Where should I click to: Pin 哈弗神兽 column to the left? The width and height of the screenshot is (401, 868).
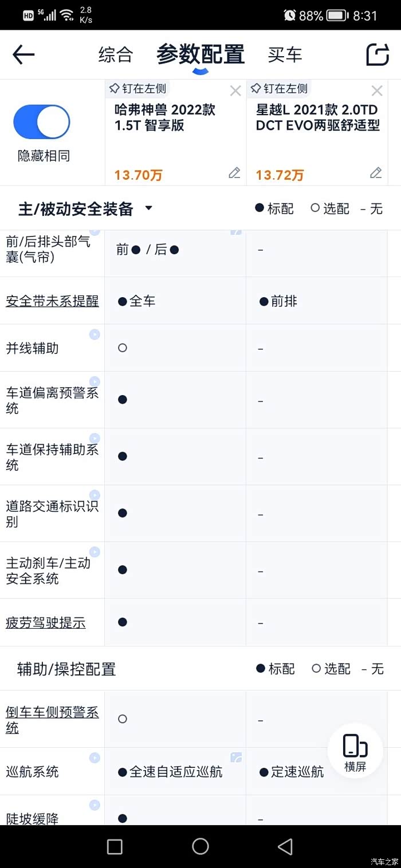click(137, 89)
